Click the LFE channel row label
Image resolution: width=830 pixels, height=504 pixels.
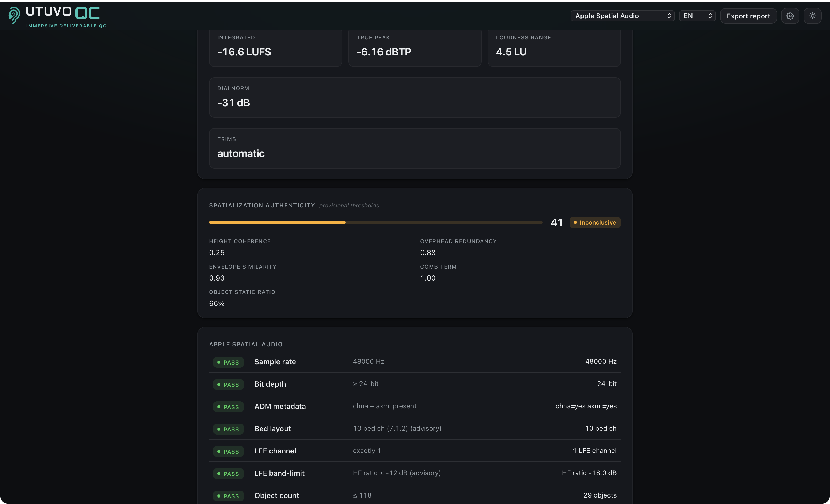(x=275, y=451)
